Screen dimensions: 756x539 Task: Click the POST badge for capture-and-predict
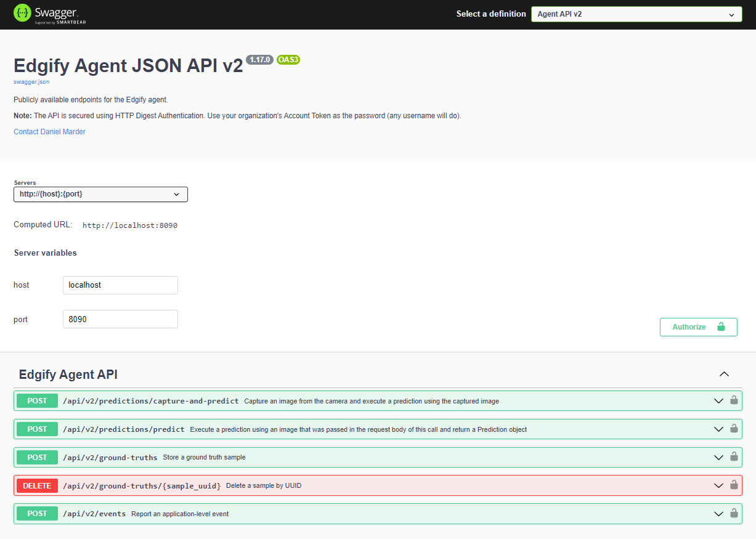[x=37, y=401]
